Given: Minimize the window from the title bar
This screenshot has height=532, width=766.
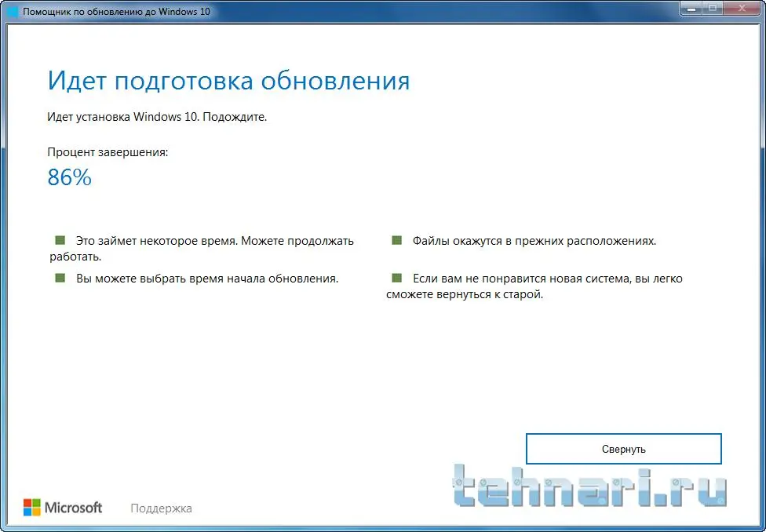Looking at the screenshot, I should click(x=691, y=7).
